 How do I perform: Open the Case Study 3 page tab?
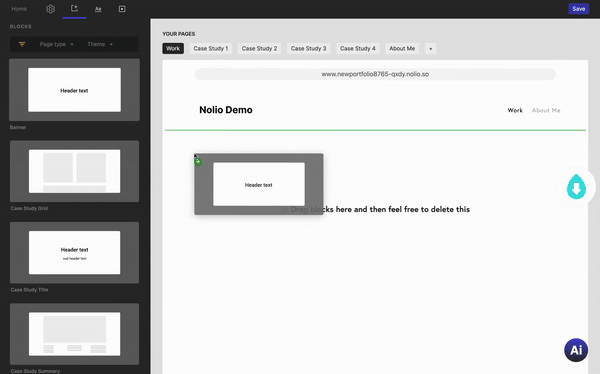(x=308, y=49)
